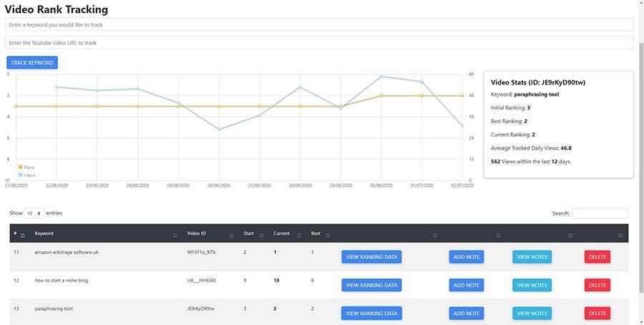The image size is (644, 325).
Task: Delete the paraphrasing tool keyword row
Action: tap(597, 313)
